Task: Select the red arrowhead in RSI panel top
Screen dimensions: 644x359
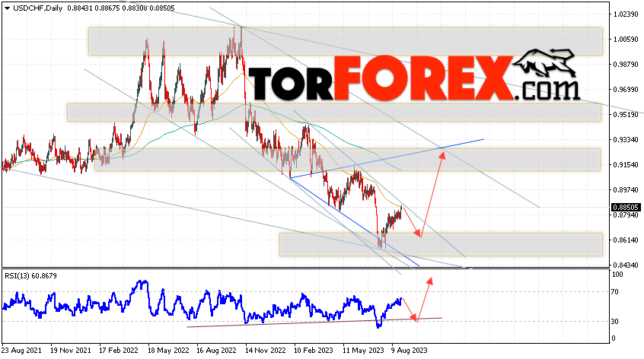Action: pos(429,281)
